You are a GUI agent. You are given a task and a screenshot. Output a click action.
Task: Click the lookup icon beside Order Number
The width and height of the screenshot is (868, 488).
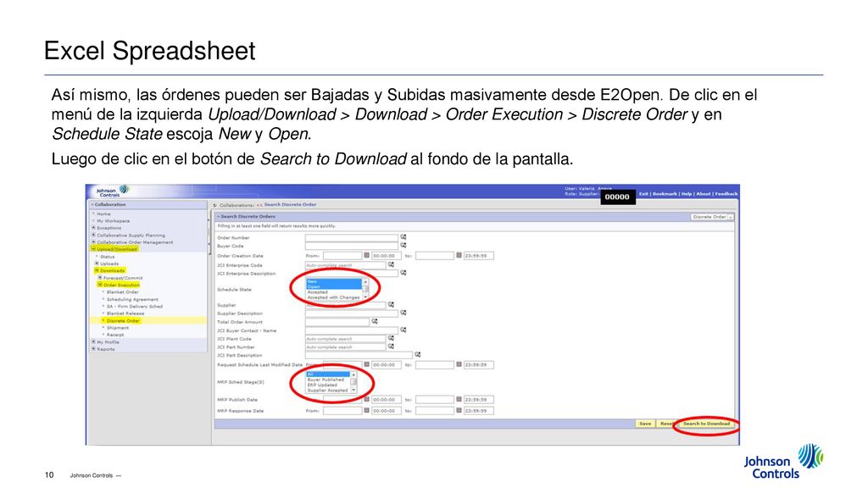pos(403,237)
